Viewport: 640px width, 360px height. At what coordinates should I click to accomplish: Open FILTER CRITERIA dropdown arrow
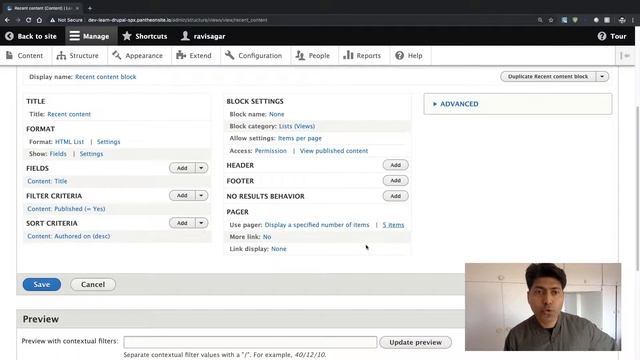coord(201,196)
